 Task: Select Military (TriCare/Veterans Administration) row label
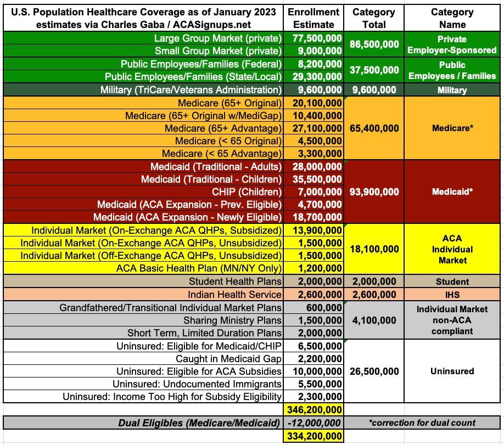coord(191,90)
